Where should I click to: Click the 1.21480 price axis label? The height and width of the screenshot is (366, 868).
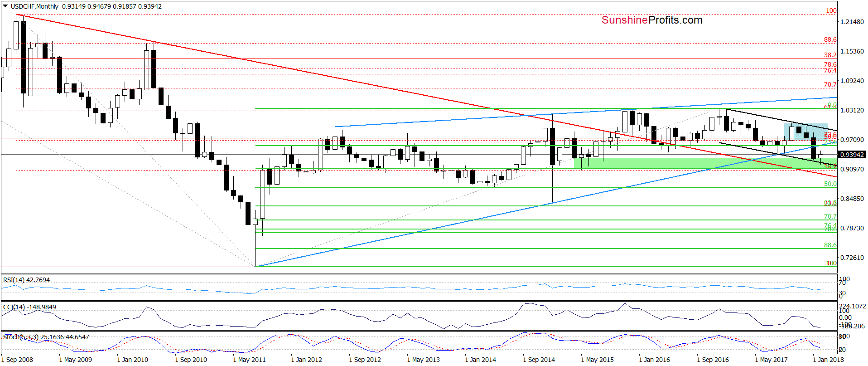click(852, 22)
